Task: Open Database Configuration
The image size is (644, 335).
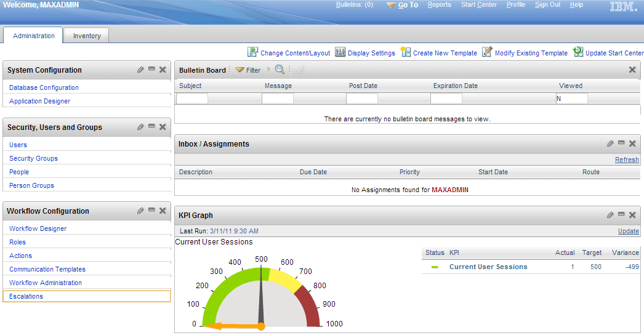Action: tap(44, 87)
